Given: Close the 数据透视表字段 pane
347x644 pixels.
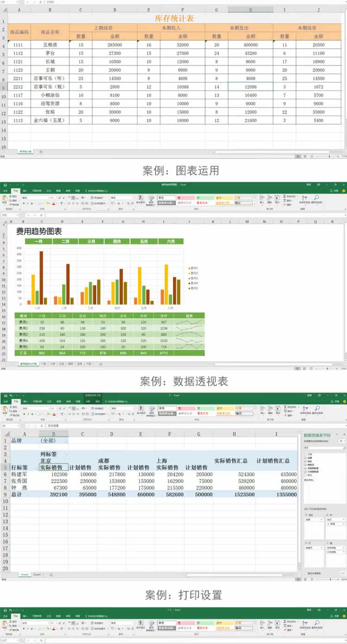Looking at the screenshot, I should 344,435.
